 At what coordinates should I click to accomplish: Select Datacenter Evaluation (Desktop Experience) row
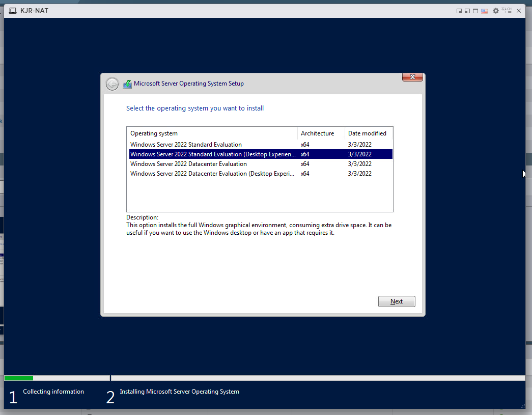(261, 174)
